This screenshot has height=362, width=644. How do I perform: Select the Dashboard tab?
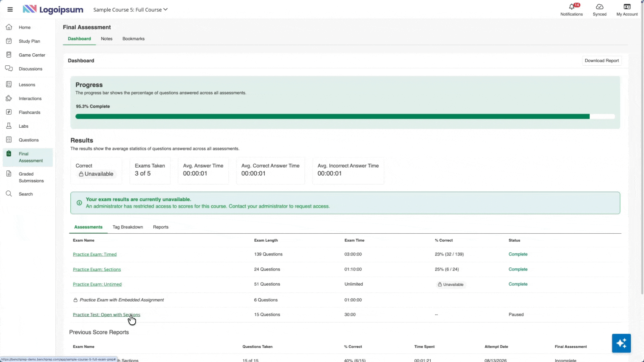(79, 39)
